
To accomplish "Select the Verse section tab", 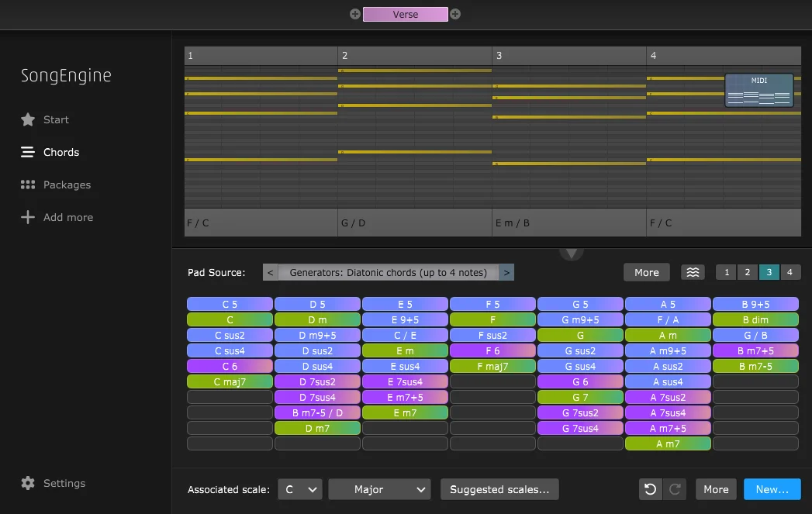I will (x=406, y=15).
